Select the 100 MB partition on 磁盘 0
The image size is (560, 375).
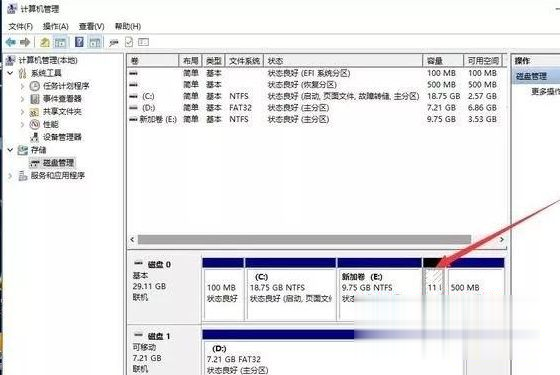(x=223, y=289)
